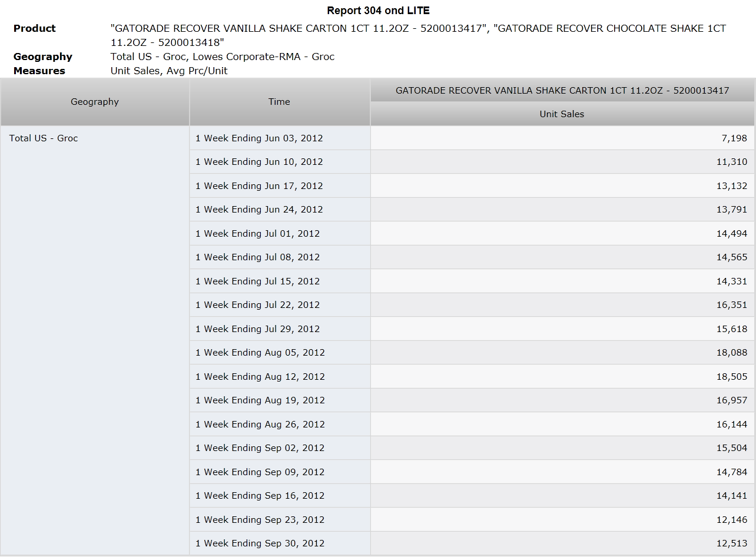Click the Product label in the header
The width and height of the screenshot is (756, 557).
[x=35, y=28]
